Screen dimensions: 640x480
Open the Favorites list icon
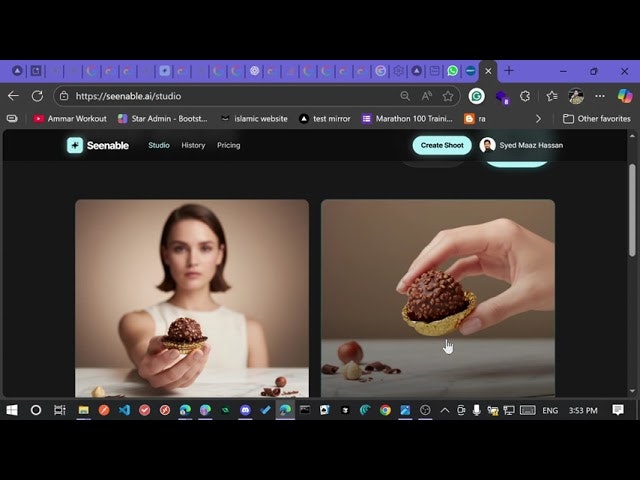click(x=551, y=96)
